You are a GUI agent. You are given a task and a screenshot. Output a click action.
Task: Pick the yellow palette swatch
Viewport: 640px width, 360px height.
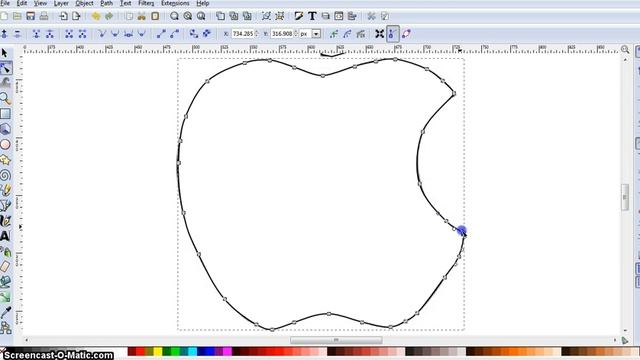point(158,351)
